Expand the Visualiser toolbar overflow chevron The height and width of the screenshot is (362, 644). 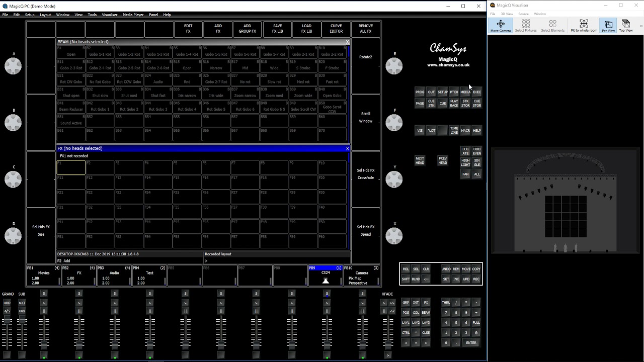(641, 26)
